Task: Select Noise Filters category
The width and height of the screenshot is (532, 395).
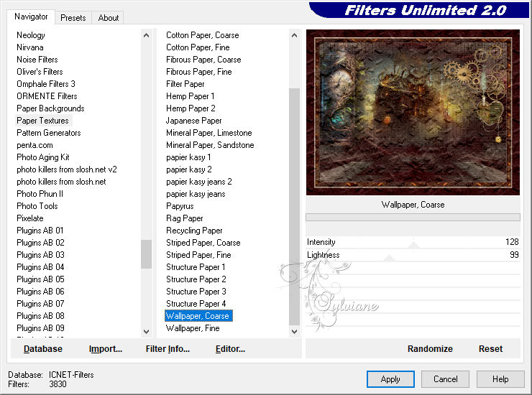Action: pyautogui.click(x=37, y=60)
